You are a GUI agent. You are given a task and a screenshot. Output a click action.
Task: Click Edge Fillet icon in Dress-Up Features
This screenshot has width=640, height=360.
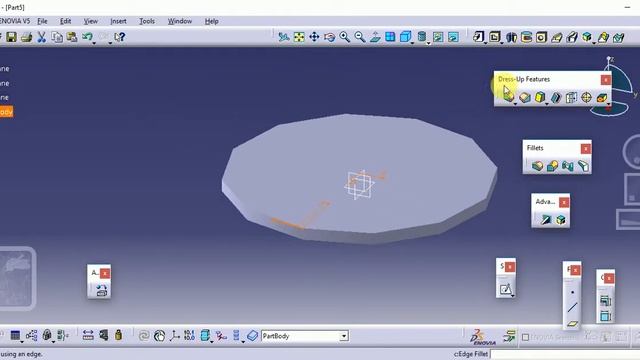pyautogui.click(x=509, y=96)
